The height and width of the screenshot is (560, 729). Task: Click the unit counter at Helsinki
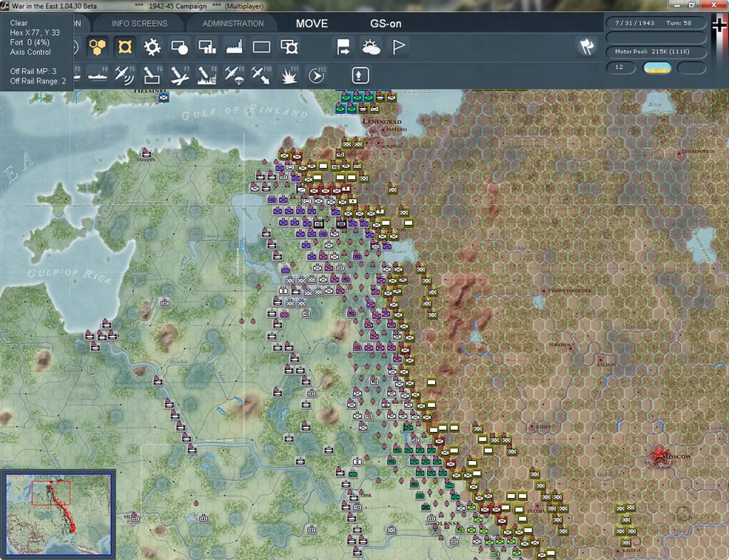point(164,97)
